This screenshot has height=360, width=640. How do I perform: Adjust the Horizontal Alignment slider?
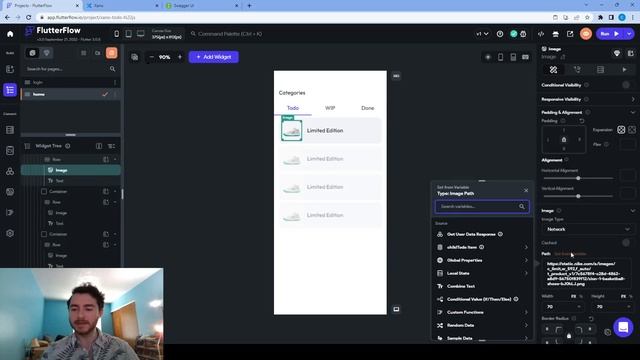(578, 178)
